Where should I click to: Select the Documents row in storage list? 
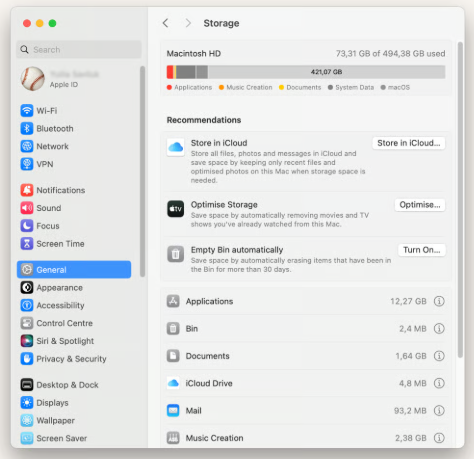tap(306, 356)
